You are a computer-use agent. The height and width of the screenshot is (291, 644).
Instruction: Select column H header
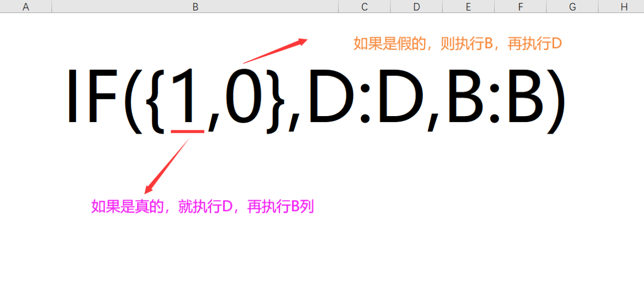[621, 7]
